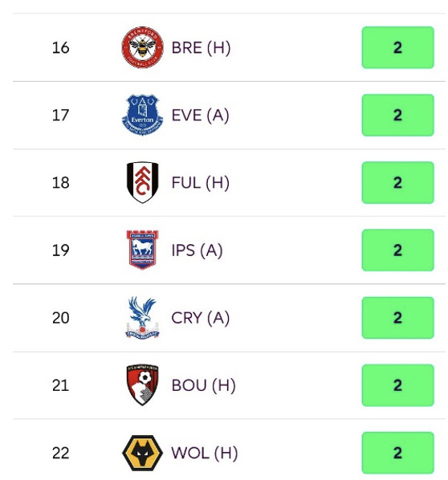Click green difficulty rating for Ipswich
Image resolution: width=448 pixels, height=480 pixels.
click(397, 250)
